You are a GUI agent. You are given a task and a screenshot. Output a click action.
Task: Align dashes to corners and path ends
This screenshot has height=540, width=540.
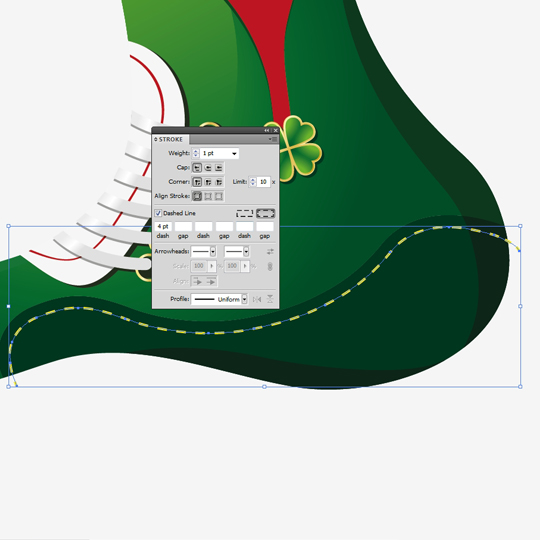pyautogui.click(x=266, y=214)
